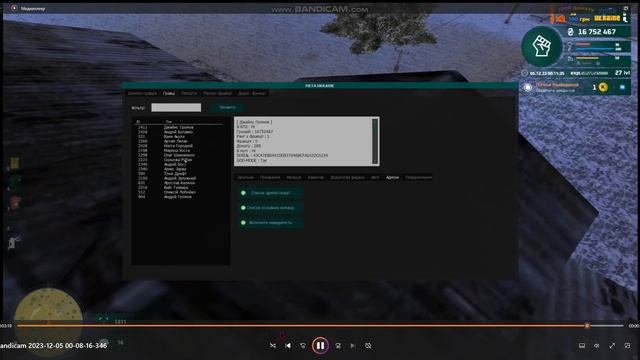
Task: Select the player row with ID 2198
Action: coord(178,151)
